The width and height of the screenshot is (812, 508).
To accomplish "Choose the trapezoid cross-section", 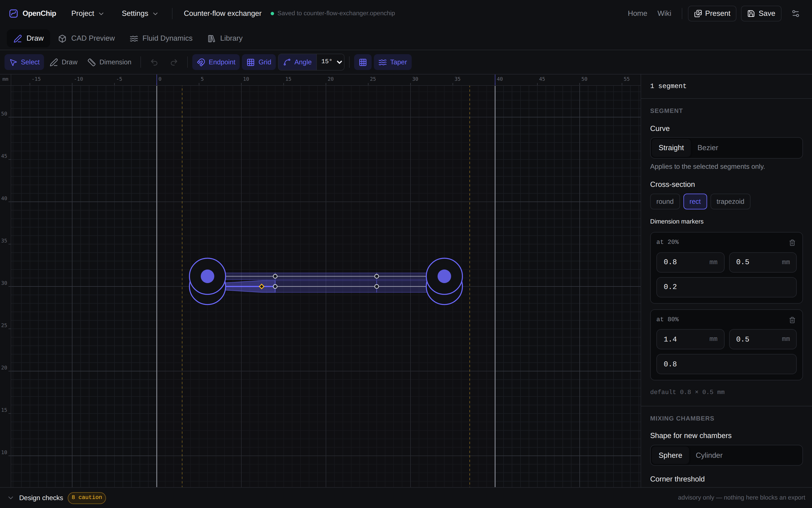I will [730, 202].
